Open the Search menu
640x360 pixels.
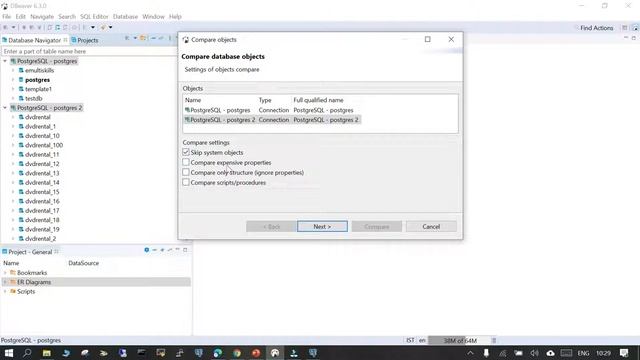67,17
